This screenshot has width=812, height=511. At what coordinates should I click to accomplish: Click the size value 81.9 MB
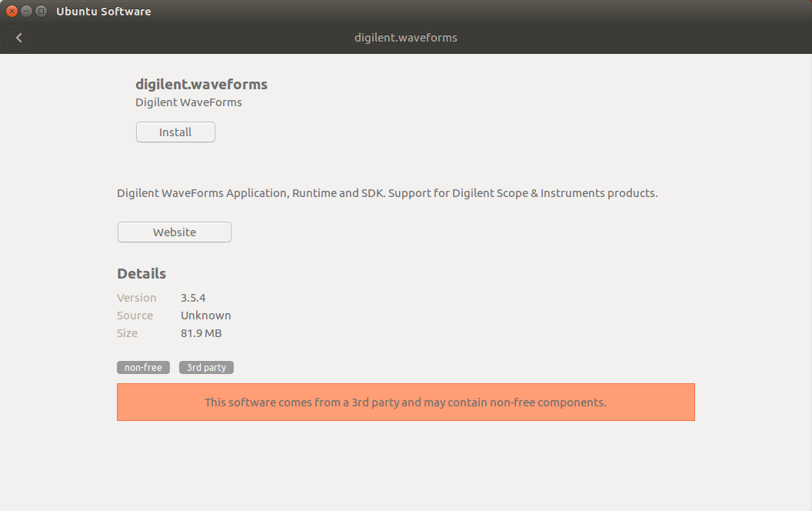201,333
